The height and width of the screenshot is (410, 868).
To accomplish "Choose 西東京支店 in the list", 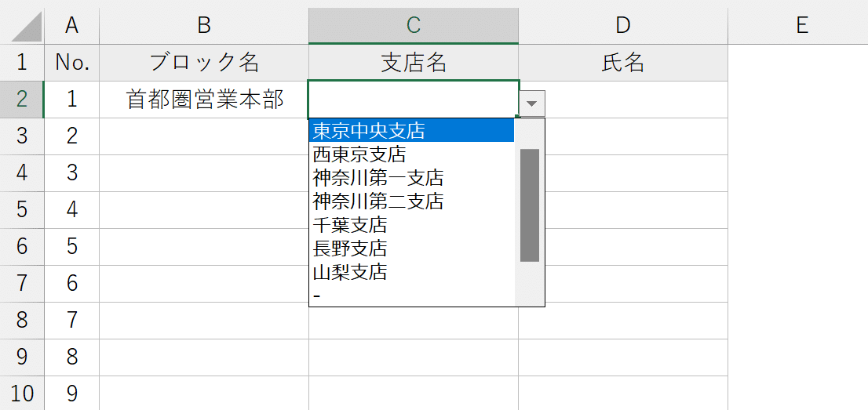I will 359,154.
